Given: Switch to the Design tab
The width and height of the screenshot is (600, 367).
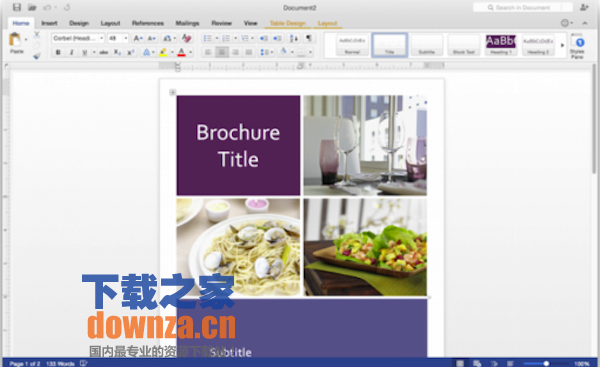Looking at the screenshot, I should click(79, 23).
